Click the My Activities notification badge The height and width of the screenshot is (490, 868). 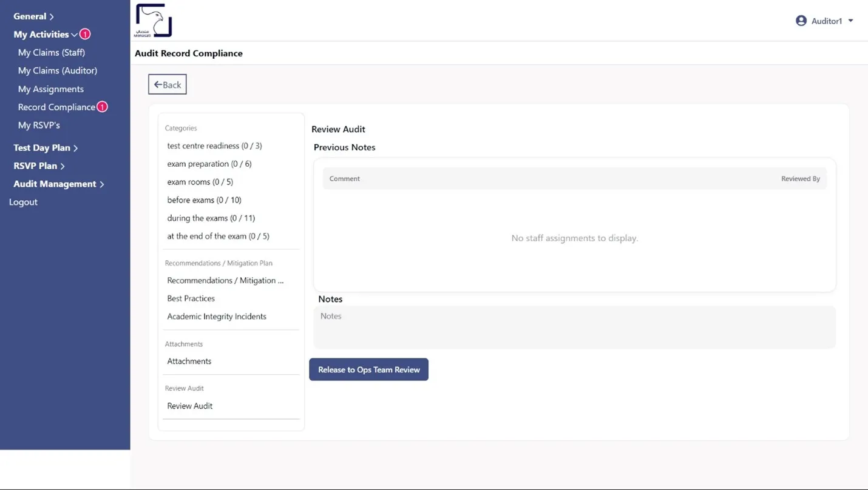[85, 35]
